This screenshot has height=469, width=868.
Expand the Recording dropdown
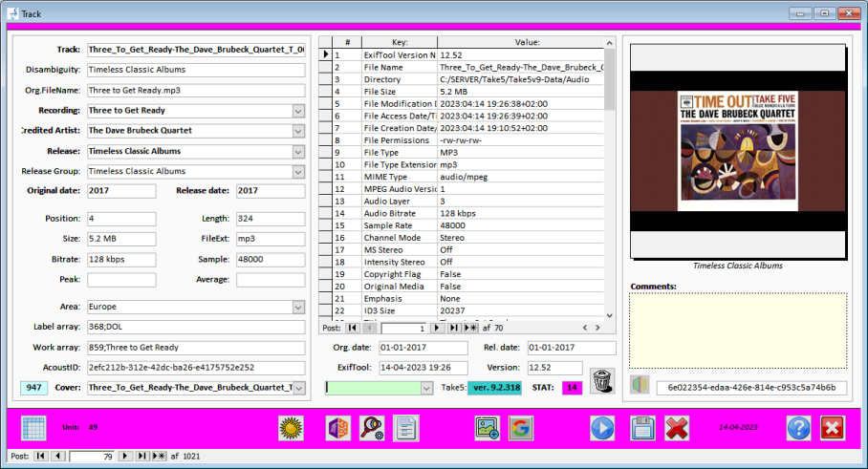pyautogui.click(x=298, y=111)
